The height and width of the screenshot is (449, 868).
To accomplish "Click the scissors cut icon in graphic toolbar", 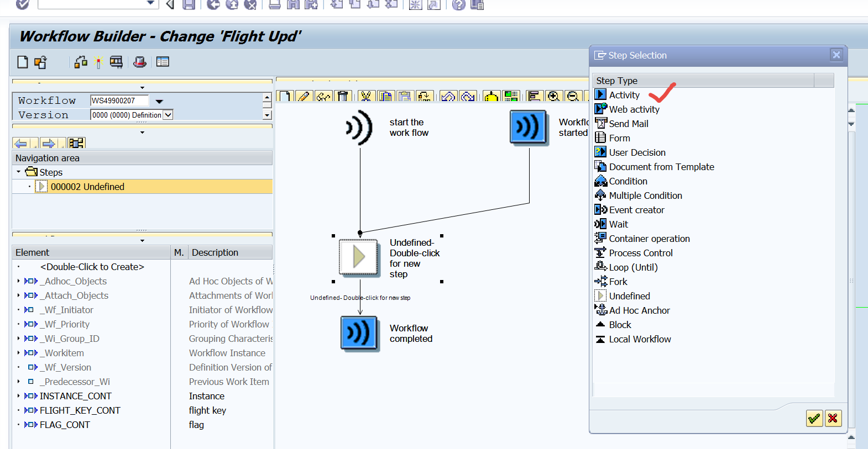I will (x=365, y=97).
